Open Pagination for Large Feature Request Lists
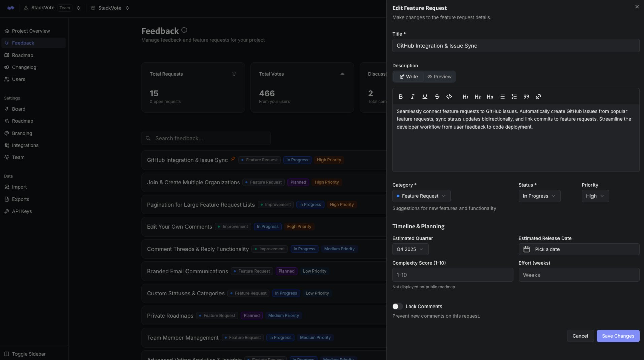The width and height of the screenshot is (644, 360). pyautogui.click(x=201, y=205)
